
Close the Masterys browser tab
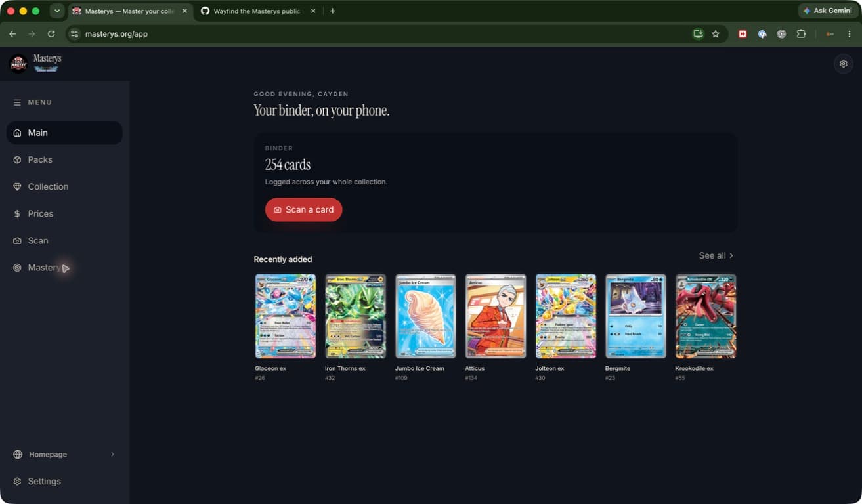click(184, 11)
